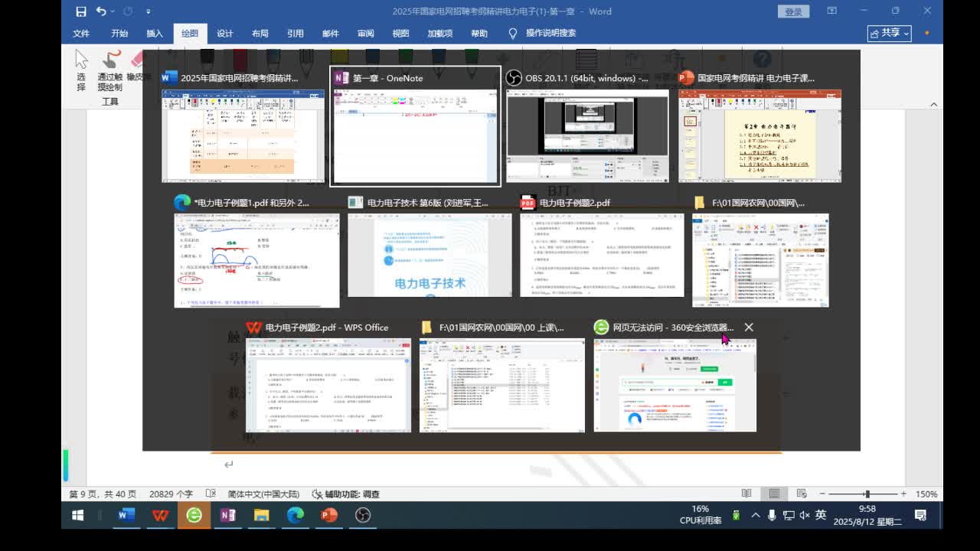Switch to the 00 上课 folder window thumbnail
The width and height of the screenshot is (980, 551).
tap(501, 385)
